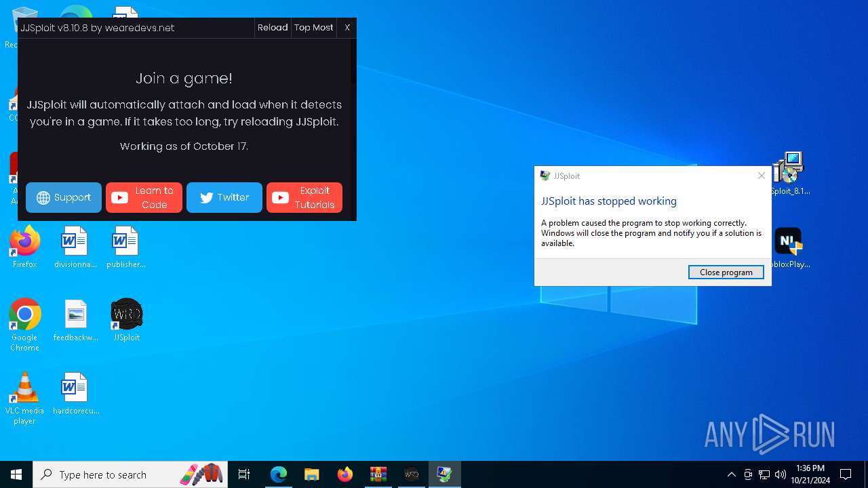Image resolution: width=868 pixels, height=488 pixels.
Task: Select the Firefox desktop shortcut
Action: pos(24,248)
